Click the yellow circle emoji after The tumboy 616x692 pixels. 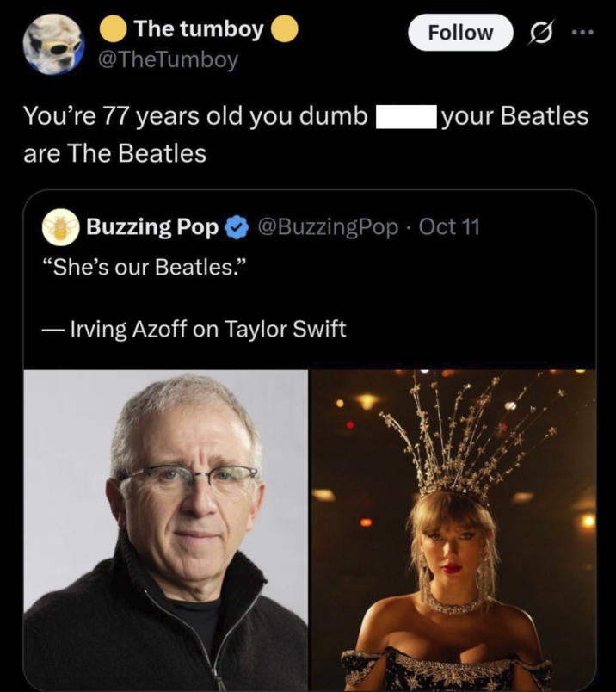click(x=282, y=28)
